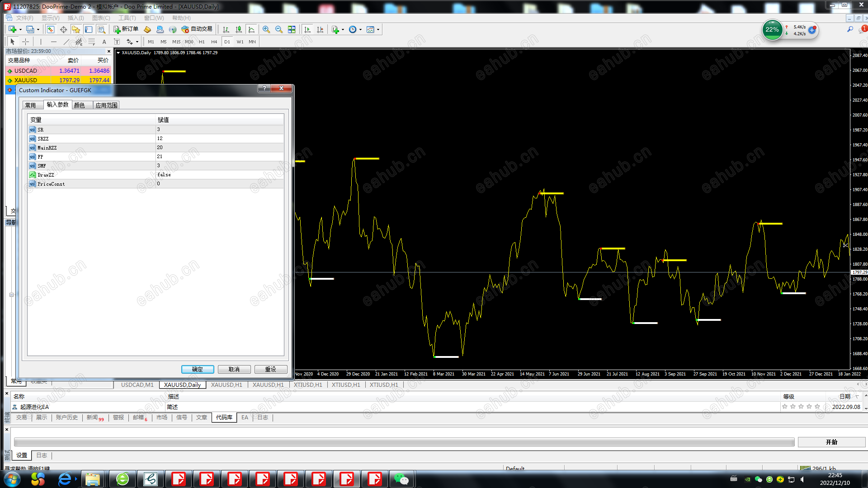Open the 图表(C) menu
Image resolution: width=868 pixels, height=488 pixels.
pos(101,18)
